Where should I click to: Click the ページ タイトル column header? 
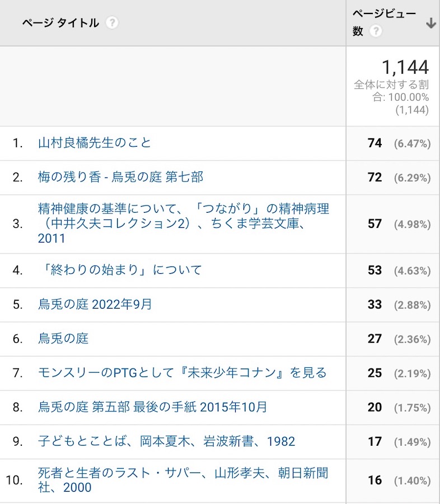(60, 23)
